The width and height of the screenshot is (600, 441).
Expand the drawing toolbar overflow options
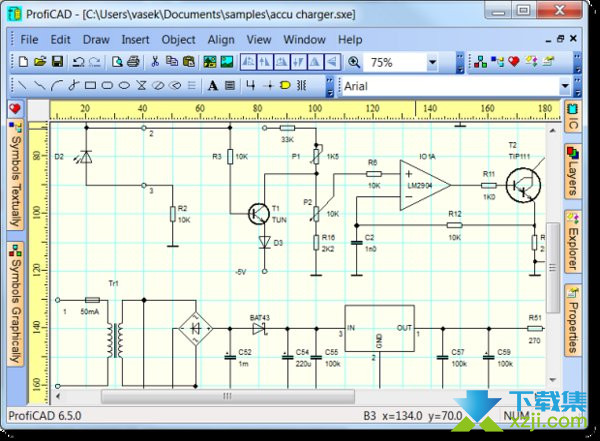coord(329,87)
